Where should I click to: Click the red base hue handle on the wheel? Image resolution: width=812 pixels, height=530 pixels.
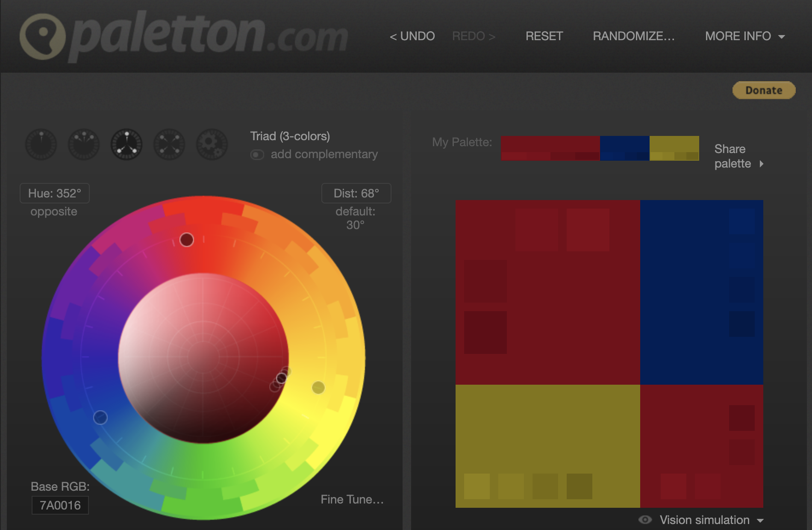[x=187, y=240]
